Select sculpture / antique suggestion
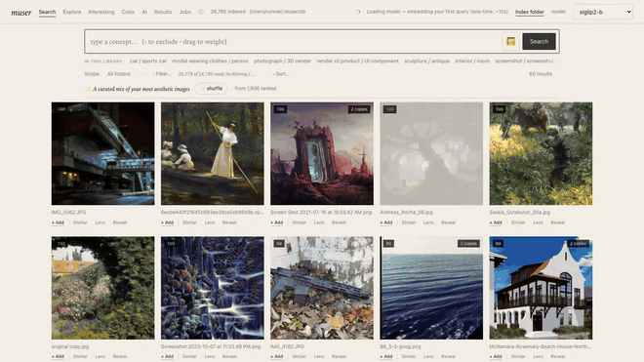Viewport: 644px width, 362px height. [426, 60]
